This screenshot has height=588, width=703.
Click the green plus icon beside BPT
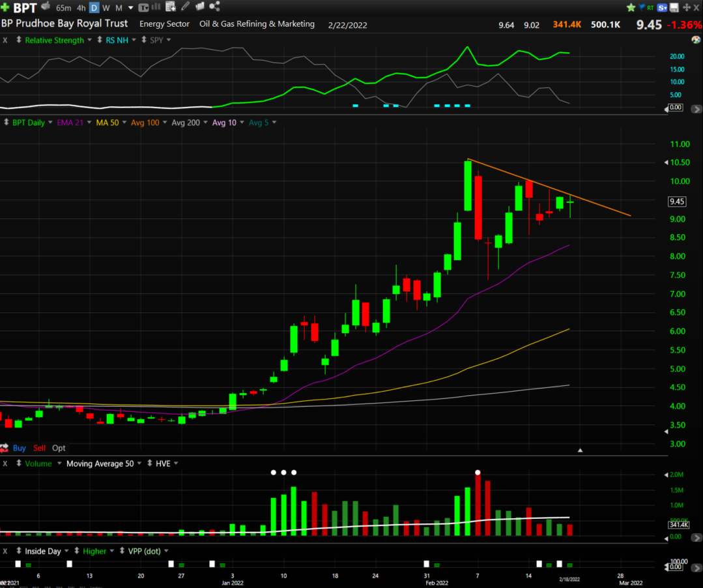tap(5, 7)
